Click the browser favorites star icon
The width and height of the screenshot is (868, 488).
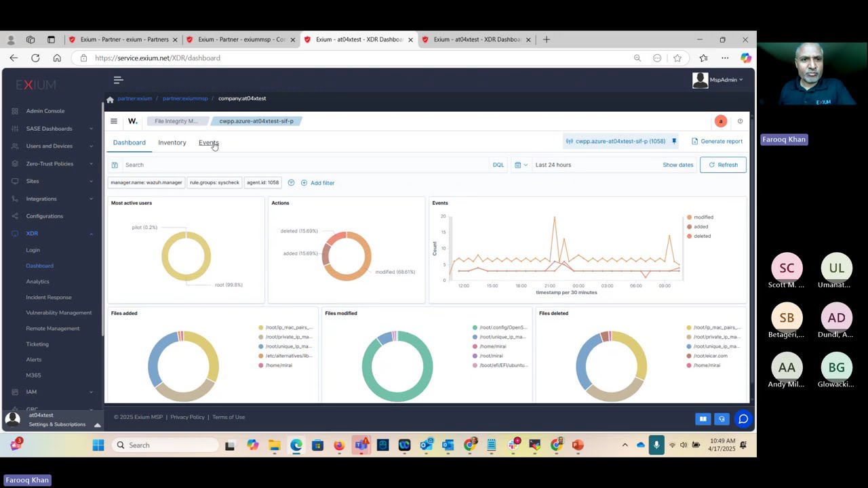click(677, 58)
